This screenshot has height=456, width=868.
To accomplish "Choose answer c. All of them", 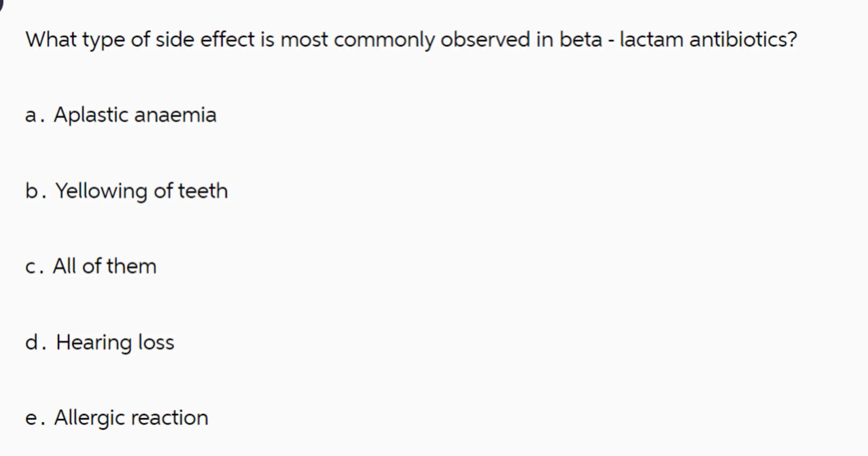I will (104, 266).
